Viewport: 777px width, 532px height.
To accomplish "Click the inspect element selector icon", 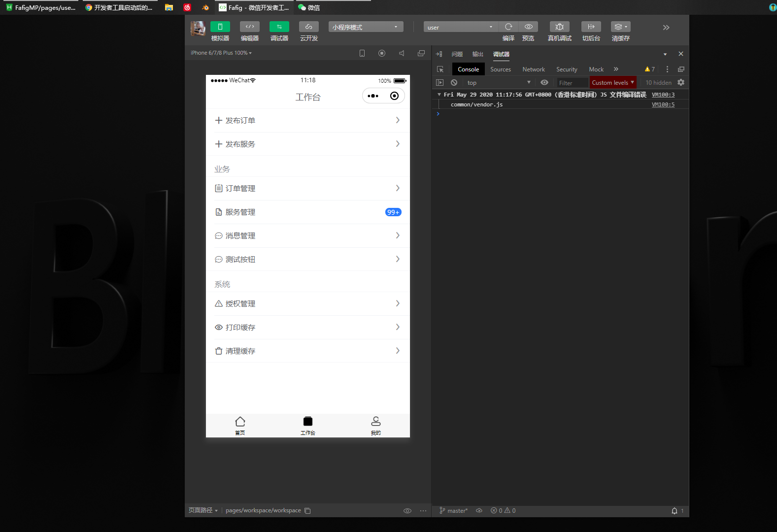I will coord(440,69).
